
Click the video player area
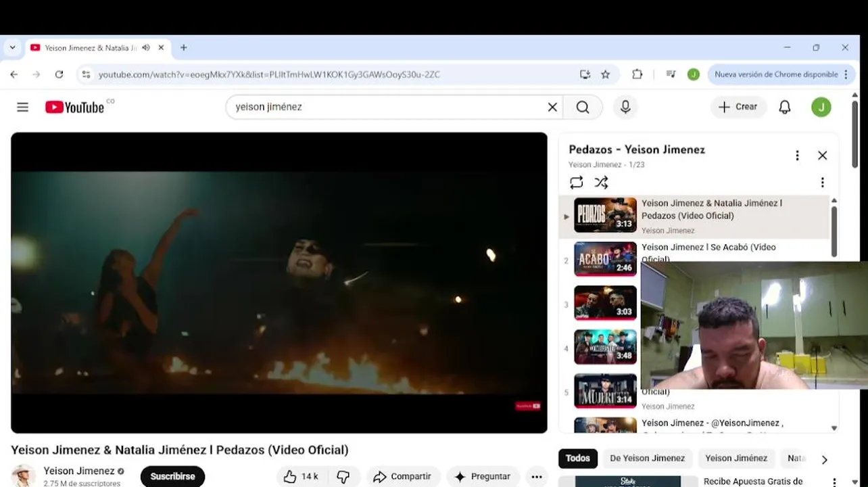click(279, 283)
